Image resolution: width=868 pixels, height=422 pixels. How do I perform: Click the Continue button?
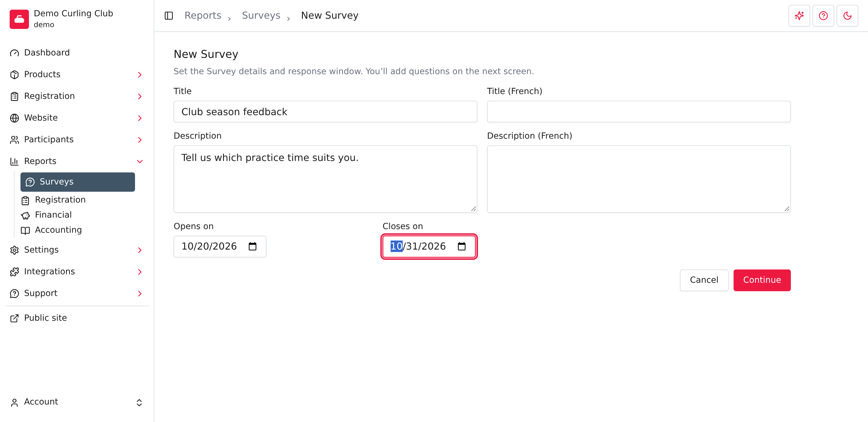[x=762, y=280]
